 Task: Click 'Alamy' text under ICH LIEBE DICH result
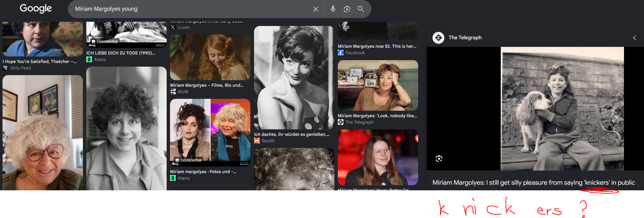click(x=100, y=60)
